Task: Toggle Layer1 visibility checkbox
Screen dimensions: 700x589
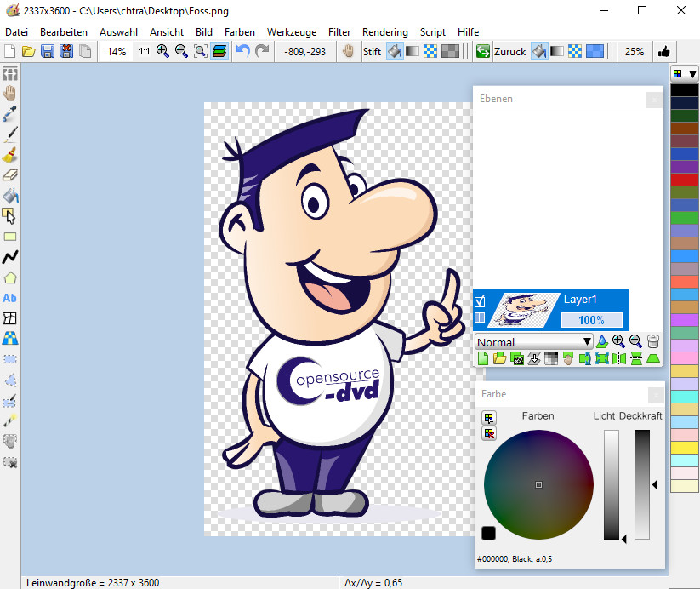Action: tap(480, 300)
